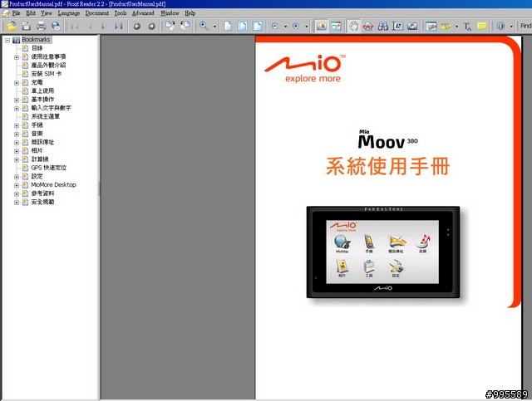532x401 pixels.
Task: Open the Zoom In dropdown arrow
Action: (x=306, y=27)
